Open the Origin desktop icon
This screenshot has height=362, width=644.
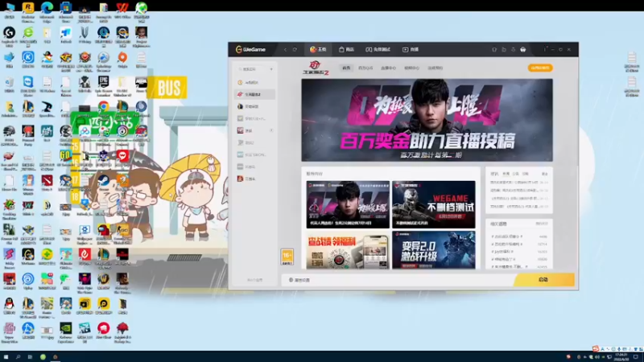[x=122, y=60]
